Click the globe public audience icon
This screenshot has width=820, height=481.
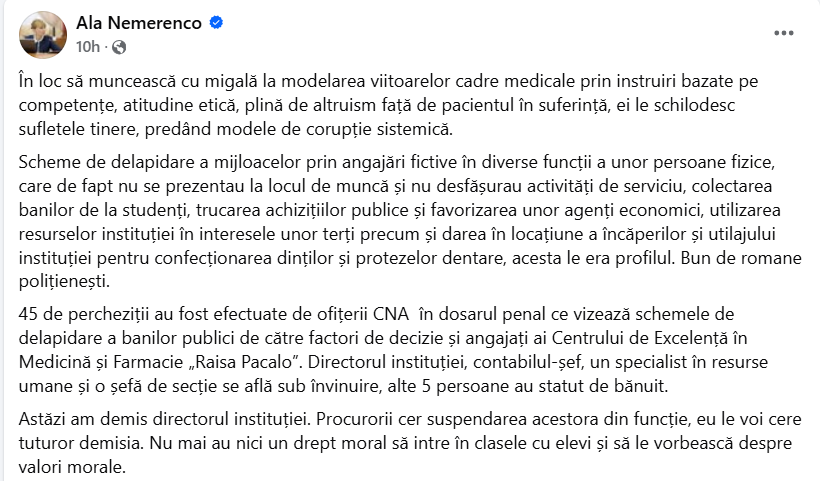tap(119, 46)
